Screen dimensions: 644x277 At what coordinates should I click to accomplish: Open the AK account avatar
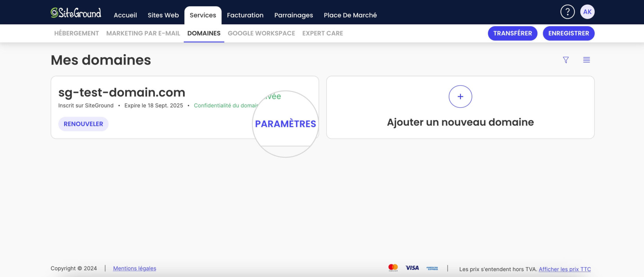(x=587, y=12)
